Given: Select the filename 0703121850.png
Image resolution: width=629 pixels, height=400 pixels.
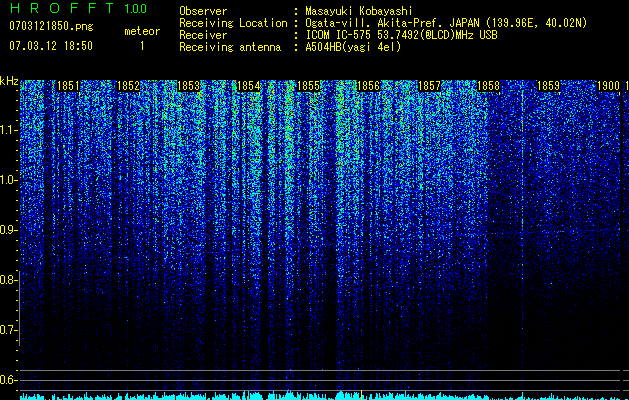Looking at the screenshot, I should [51, 26].
